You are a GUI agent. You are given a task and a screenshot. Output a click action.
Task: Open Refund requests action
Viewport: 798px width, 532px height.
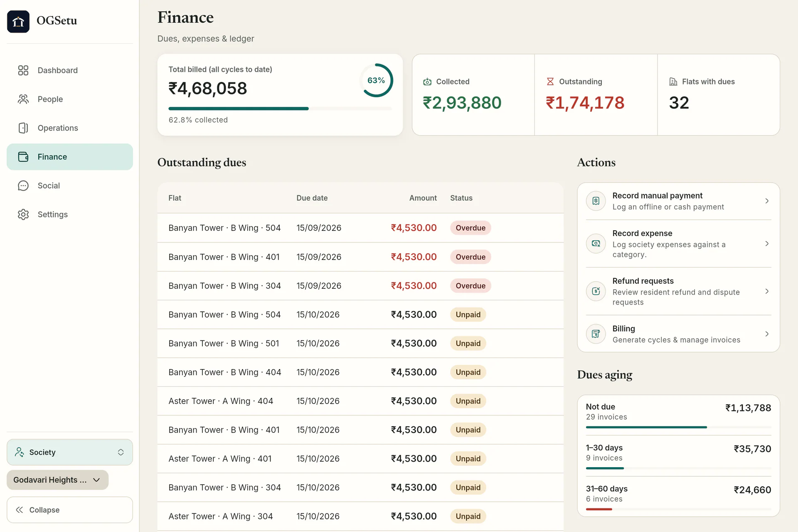point(678,291)
